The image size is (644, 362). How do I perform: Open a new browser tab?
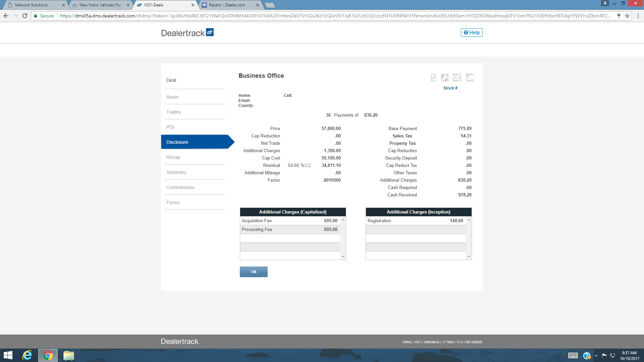[x=270, y=5]
